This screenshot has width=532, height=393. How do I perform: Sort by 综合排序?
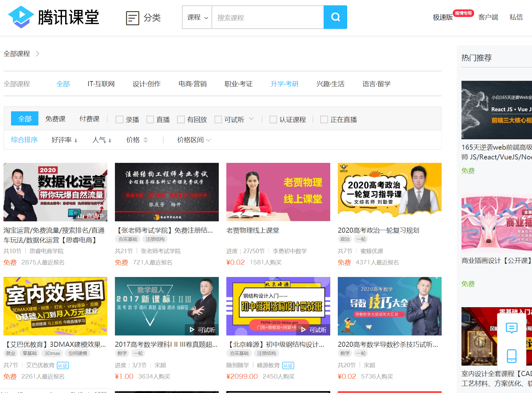24,140
